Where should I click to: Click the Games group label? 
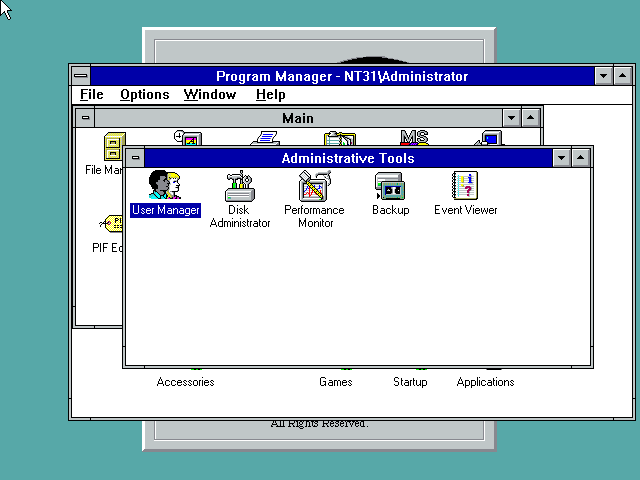pos(336,382)
